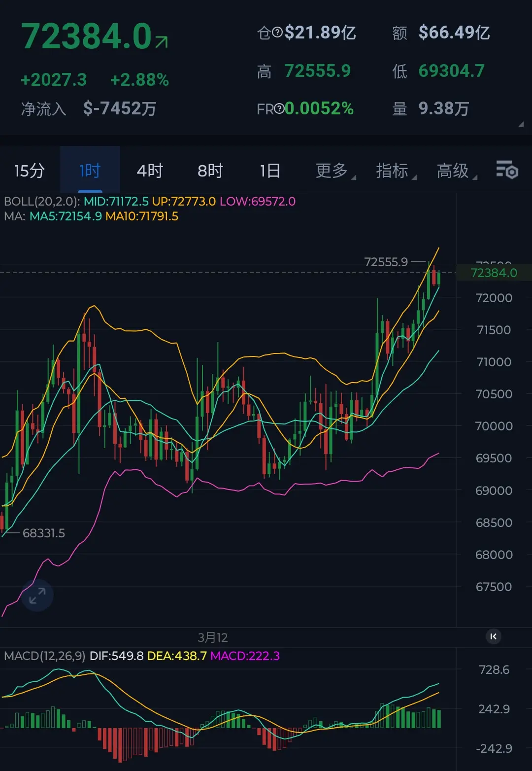Switch to the 8时 timeframe

[x=210, y=171]
